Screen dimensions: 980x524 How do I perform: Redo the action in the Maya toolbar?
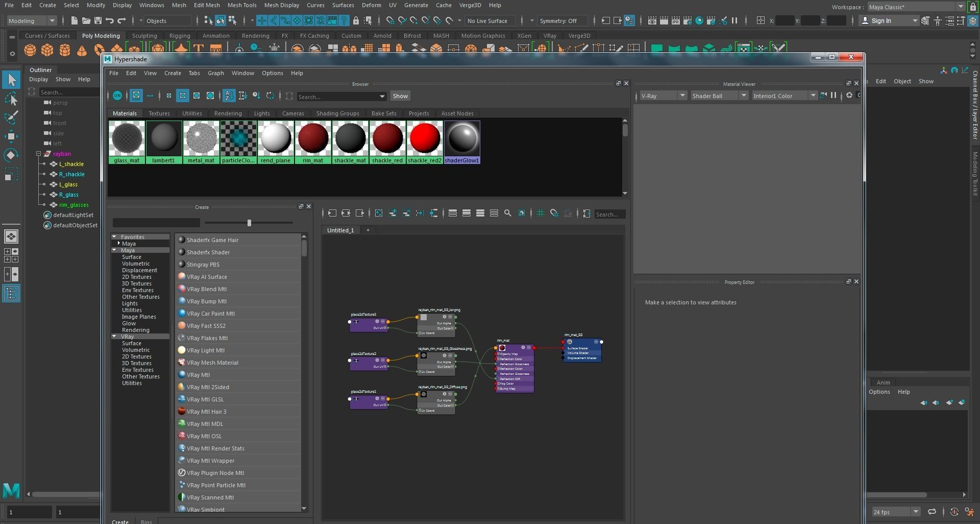tap(121, 20)
